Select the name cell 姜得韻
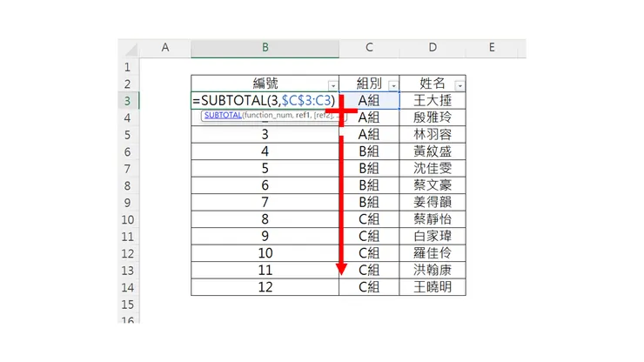The image size is (644, 362). click(x=433, y=202)
